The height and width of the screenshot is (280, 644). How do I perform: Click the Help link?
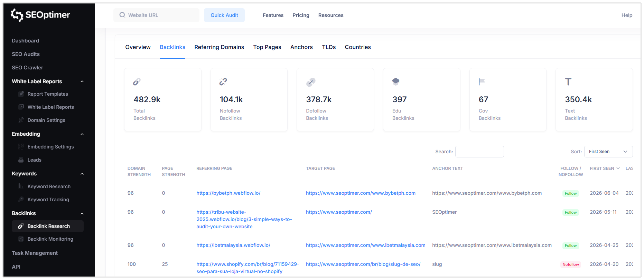627,15
